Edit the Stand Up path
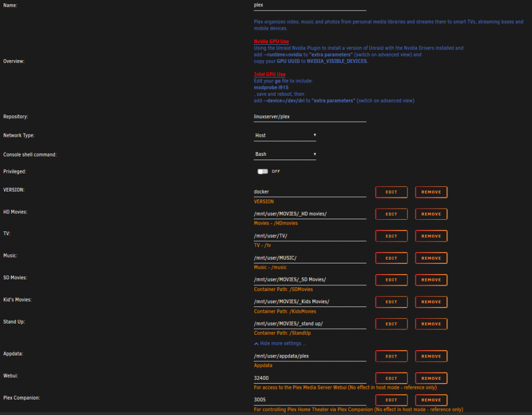532x415 pixels. (x=391, y=324)
